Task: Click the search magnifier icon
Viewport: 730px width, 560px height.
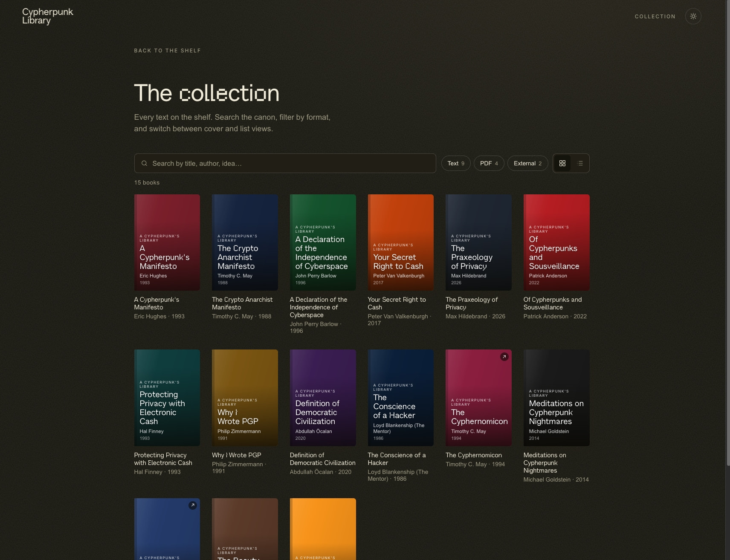Action: tap(145, 163)
